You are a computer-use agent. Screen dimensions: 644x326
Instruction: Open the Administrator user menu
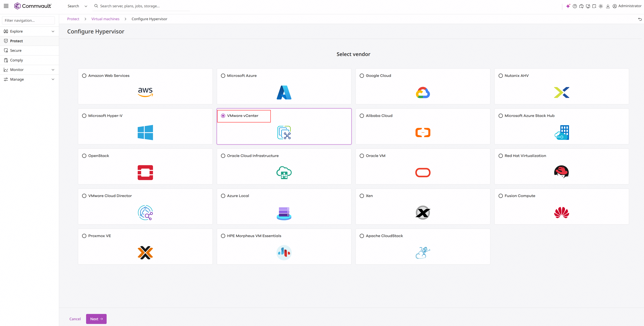click(627, 6)
